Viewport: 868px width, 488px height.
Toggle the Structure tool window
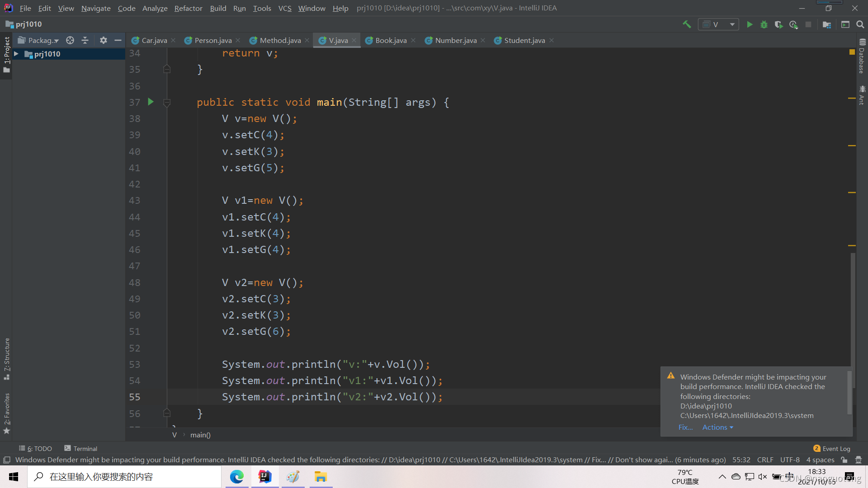click(6, 358)
